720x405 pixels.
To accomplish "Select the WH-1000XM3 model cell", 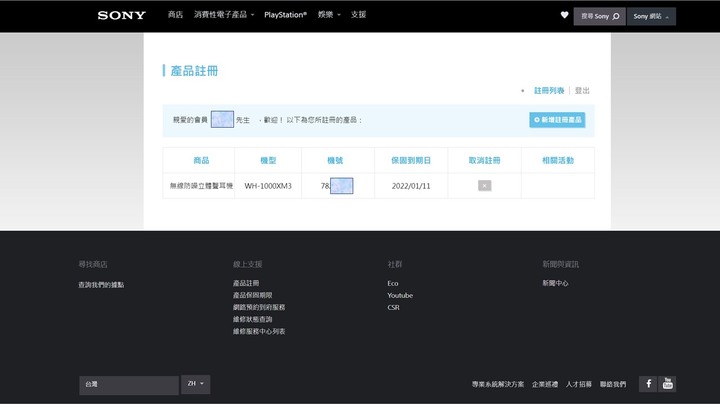I will click(x=268, y=186).
